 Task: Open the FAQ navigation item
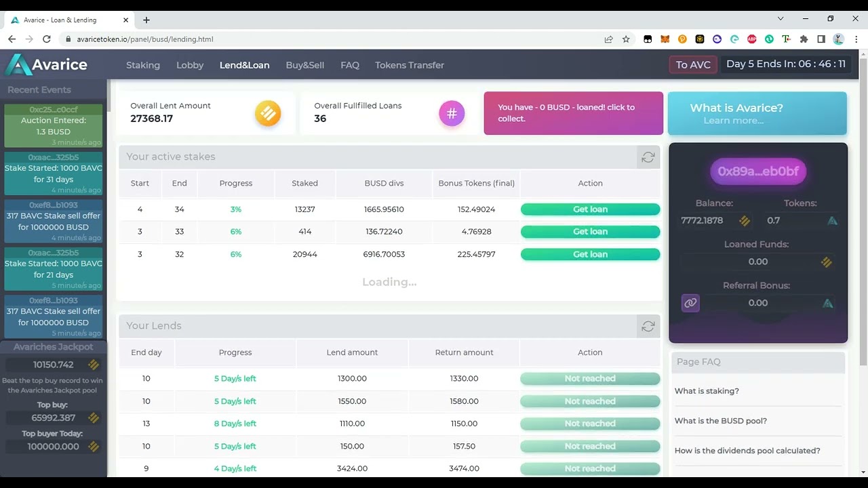tap(350, 65)
